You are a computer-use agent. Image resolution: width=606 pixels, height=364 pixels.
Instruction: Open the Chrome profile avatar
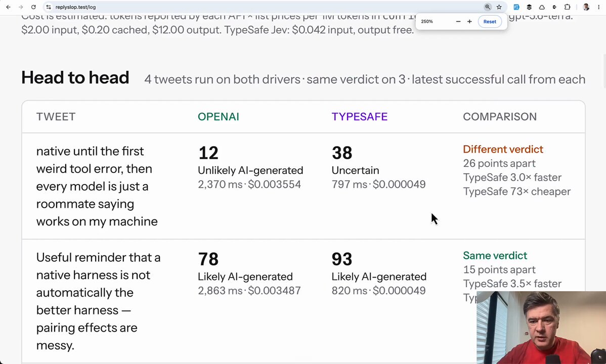tap(586, 7)
